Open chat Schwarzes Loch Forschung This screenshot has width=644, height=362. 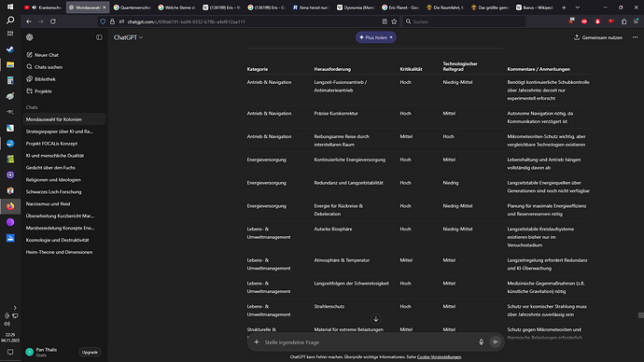click(64, 191)
